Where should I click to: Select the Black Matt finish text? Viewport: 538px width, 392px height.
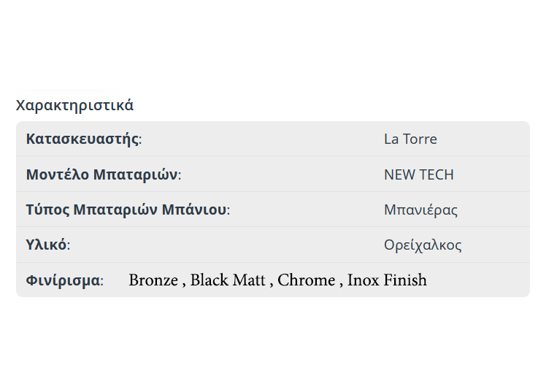pos(228,280)
